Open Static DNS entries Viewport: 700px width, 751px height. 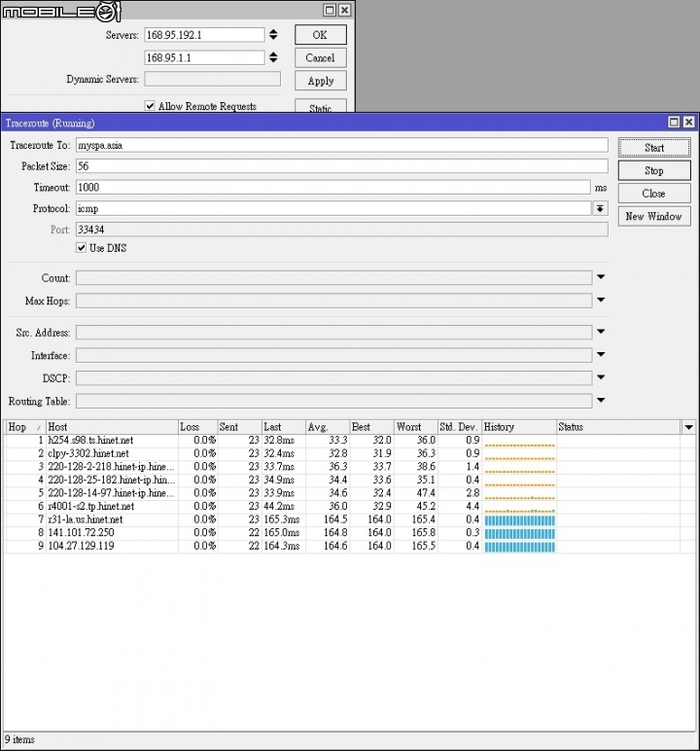coord(320,106)
